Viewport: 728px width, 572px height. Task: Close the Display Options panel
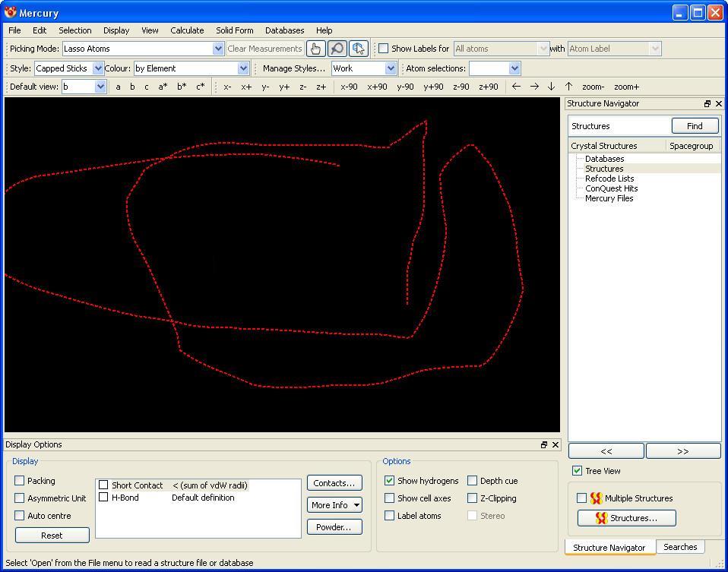click(x=555, y=445)
